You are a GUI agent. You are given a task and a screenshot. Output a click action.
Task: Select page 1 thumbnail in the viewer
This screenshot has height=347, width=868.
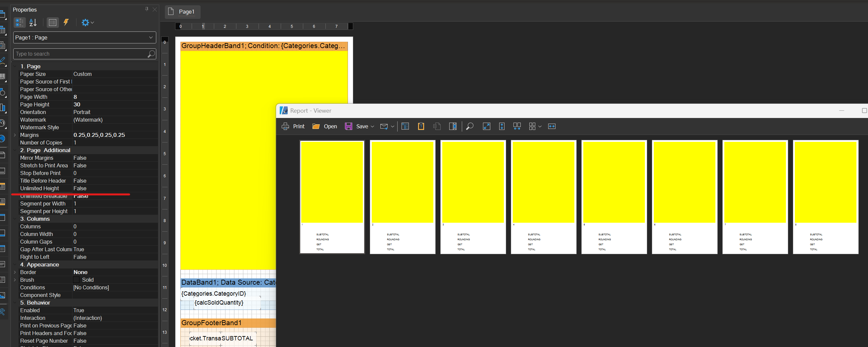(x=332, y=197)
